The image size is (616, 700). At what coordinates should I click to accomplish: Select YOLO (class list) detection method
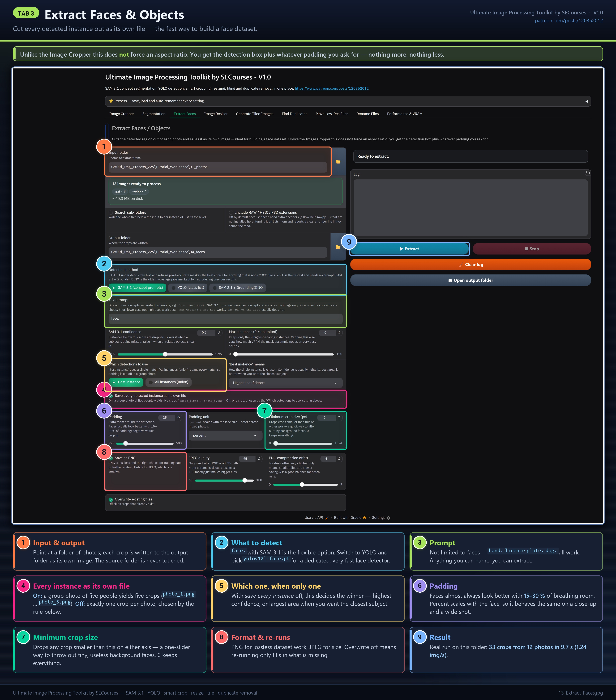188,288
